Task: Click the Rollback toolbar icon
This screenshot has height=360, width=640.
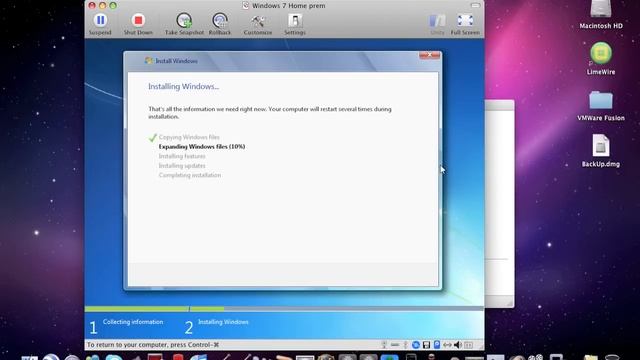Action: [x=220, y=24]
